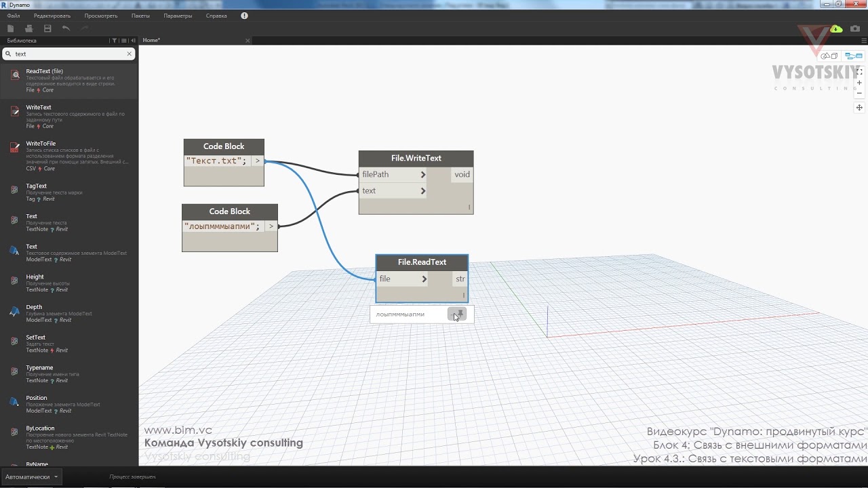Screen dimensions: 868x488
Task: Click the library filter funnel icon
Action: [114, 41]
